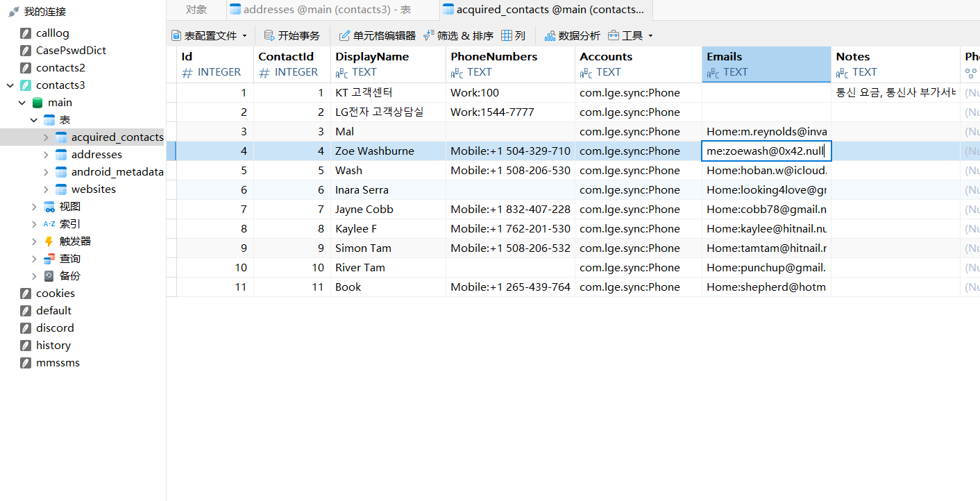Click the 开始事务 toolbar button

(292, 35)
